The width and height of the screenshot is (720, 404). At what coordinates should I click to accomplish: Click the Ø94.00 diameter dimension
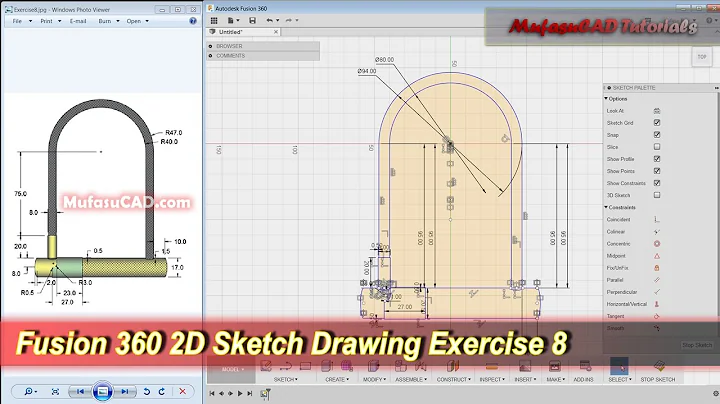[367, 71]
